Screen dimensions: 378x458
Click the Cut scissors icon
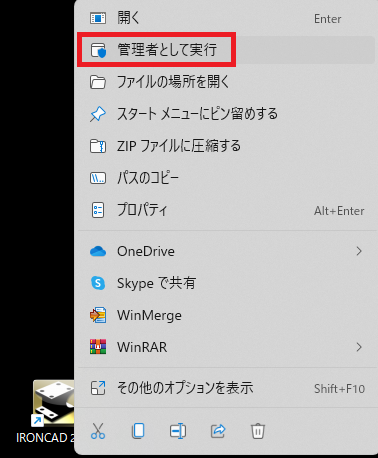(x=98, y=431)
